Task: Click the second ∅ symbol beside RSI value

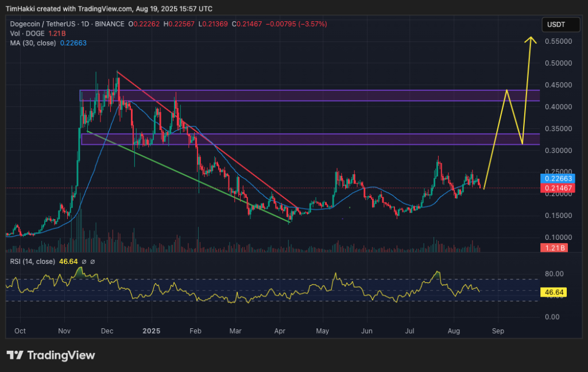Action: point(92,262)
